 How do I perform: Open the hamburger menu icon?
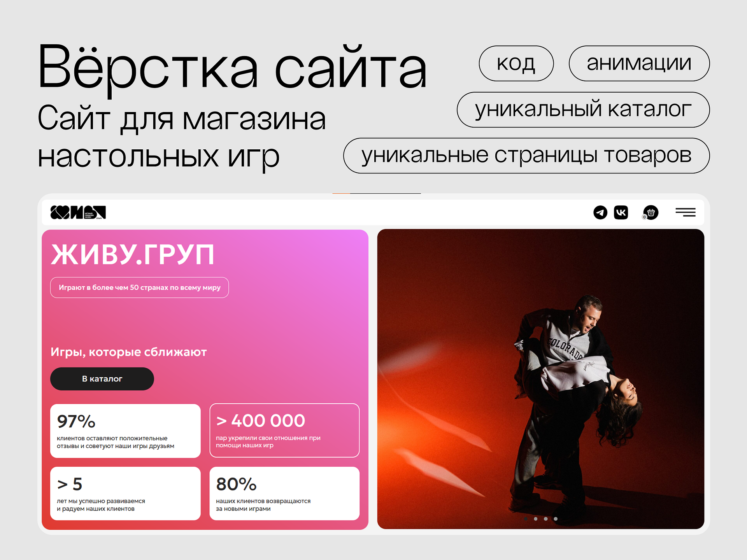pyautogui.click(x=686, y=212)
